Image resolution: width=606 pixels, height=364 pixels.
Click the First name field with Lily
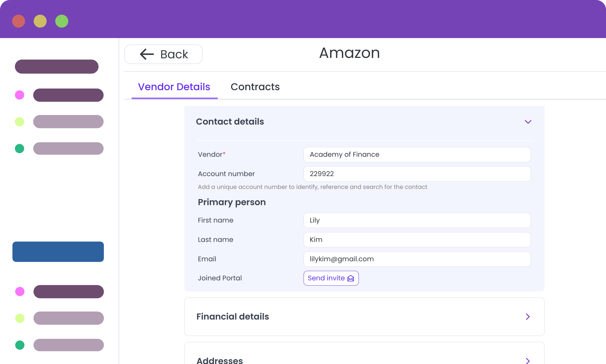coord(417,220)
